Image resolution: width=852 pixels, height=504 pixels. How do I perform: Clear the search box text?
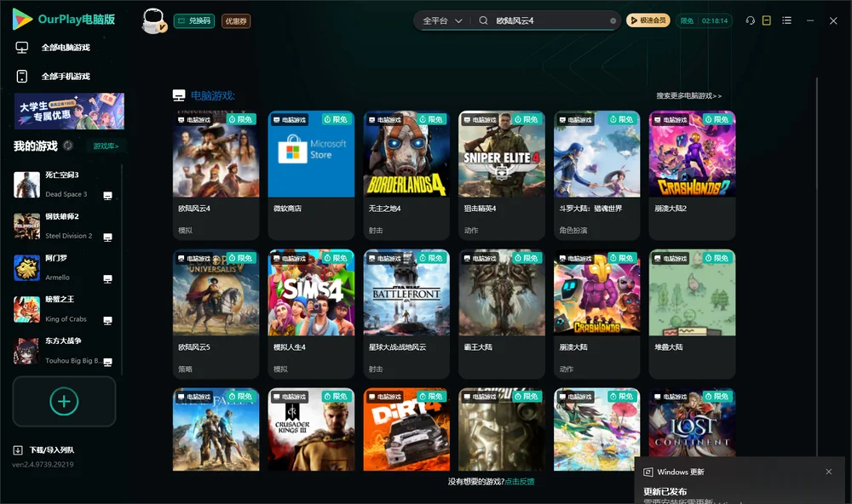tap(613, 21)
